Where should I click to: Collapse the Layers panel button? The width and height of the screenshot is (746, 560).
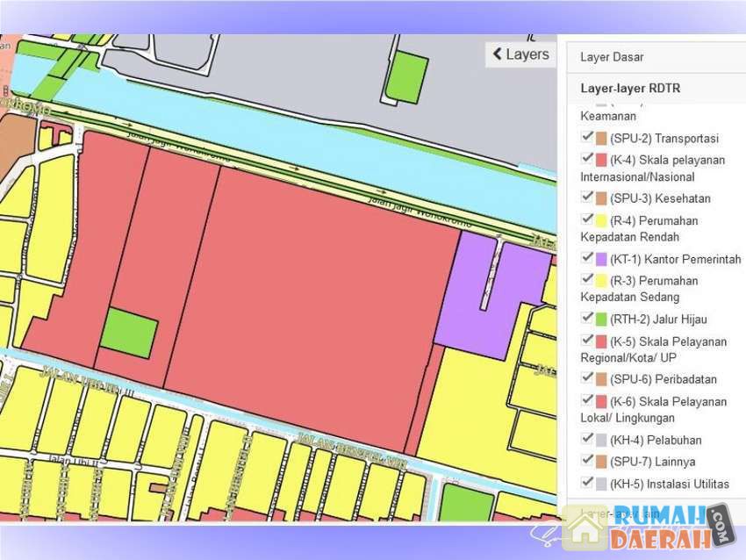click(520, 54)
